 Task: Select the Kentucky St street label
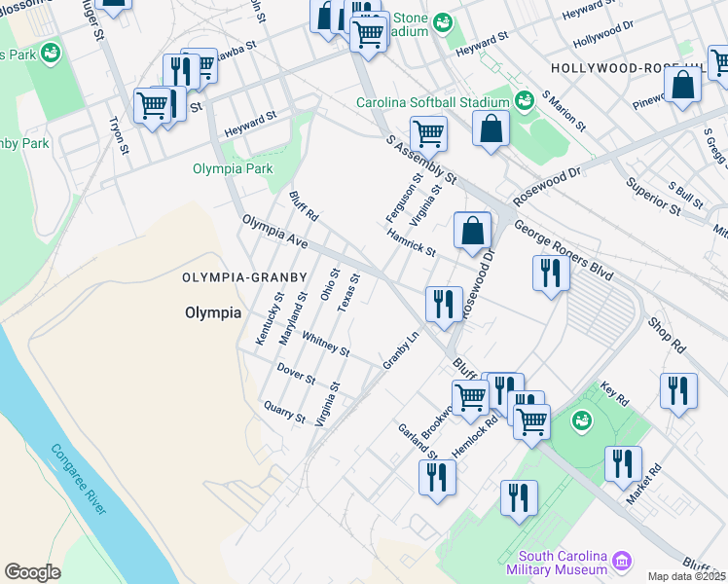click(270, 318)
